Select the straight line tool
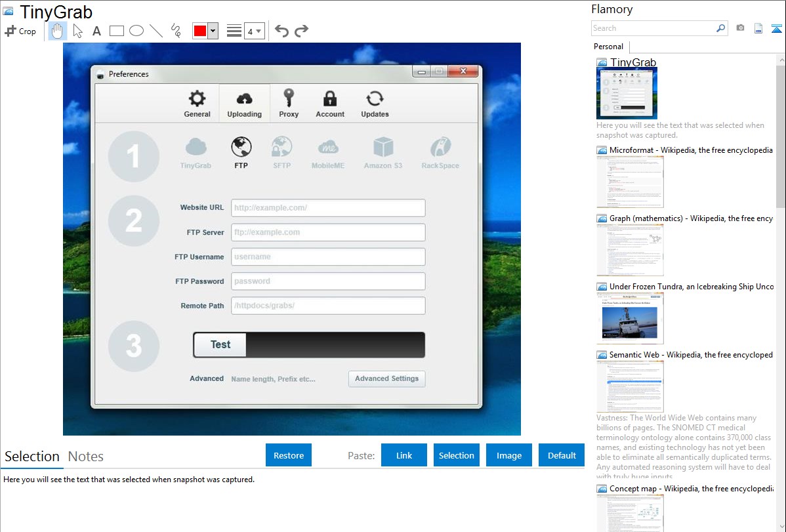The image size is (786, 532). [x=156, y=31]
